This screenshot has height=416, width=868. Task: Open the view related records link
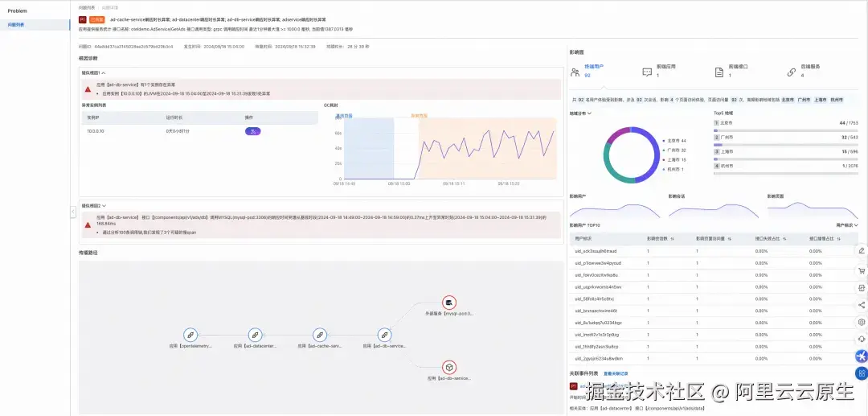click(x=616, y=374)
